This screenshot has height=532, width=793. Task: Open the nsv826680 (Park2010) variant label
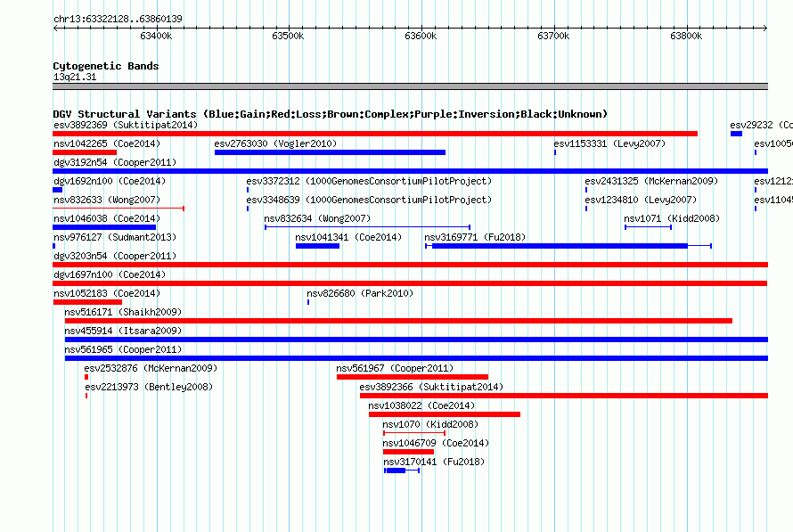click(360, 293)
